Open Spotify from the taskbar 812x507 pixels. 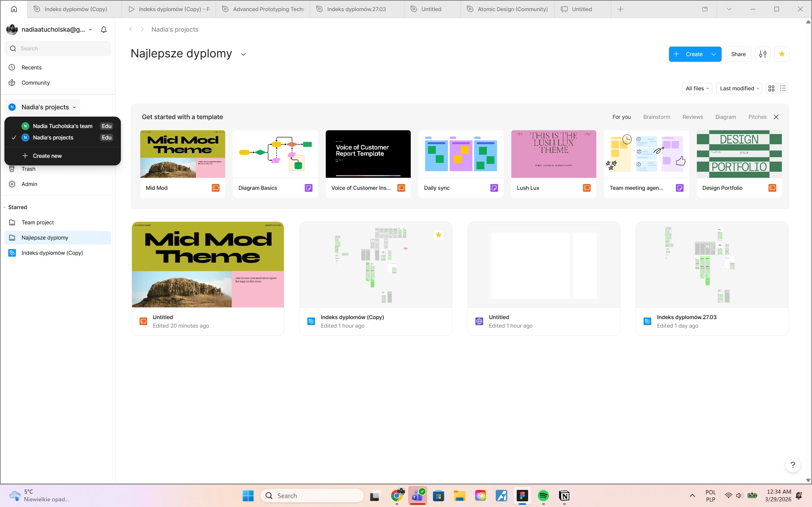point(543,495)
